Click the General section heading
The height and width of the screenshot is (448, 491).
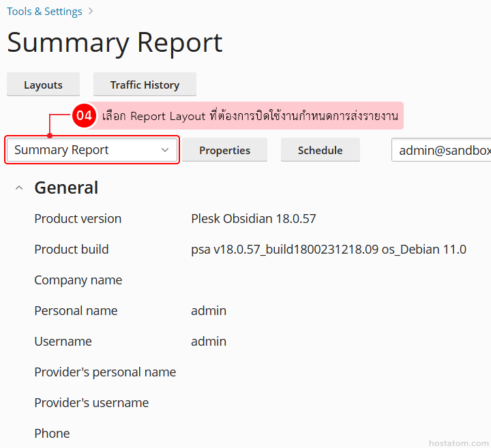66,188
